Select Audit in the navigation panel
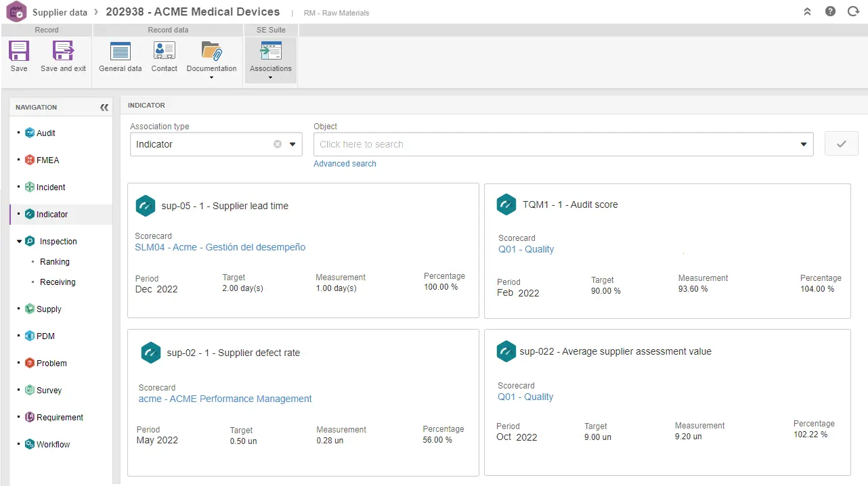The image size is (868, 486). [x=45, y=133]
